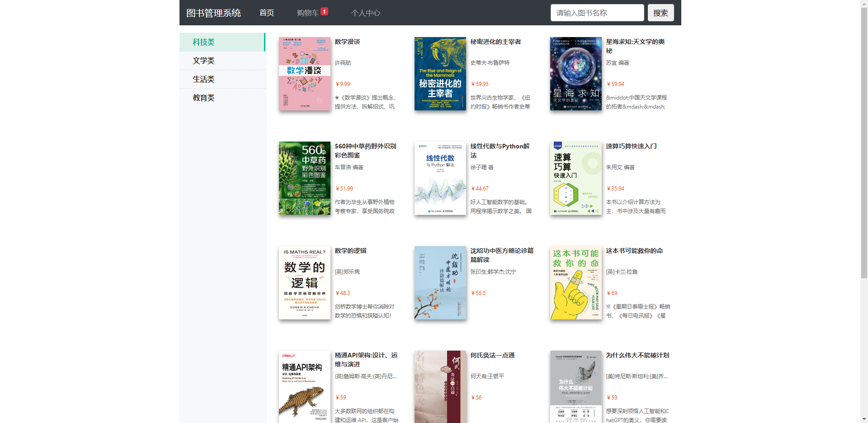The width and height of the screenshot is (868, 423).
Task: Open the 线性代数 book cover
Action: click(x=440, y=178)
